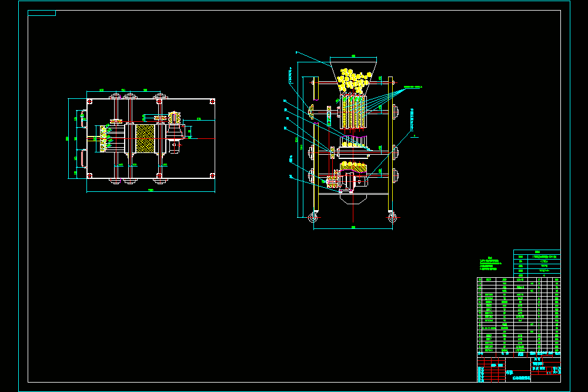Click the overall width dimension below plan view

pos(151,191)
